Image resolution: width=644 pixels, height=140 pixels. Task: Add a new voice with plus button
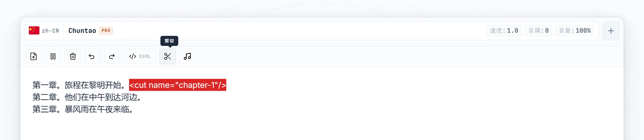click(611, 31)
